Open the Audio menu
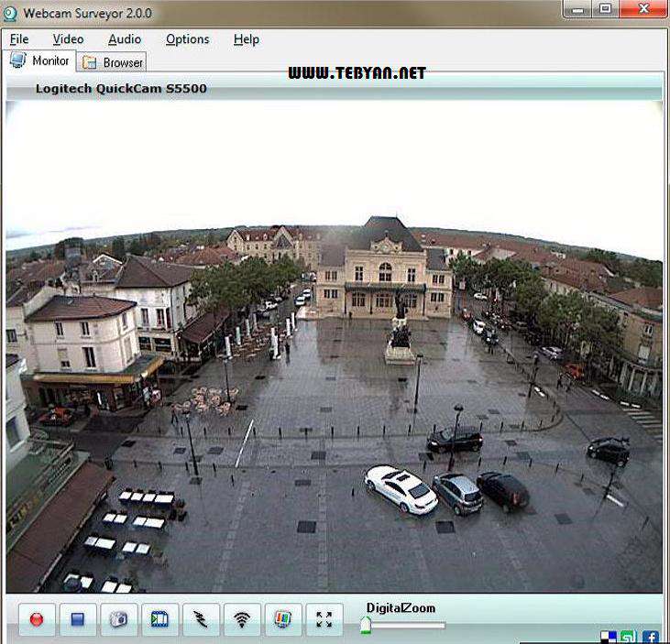Image resolution: width=670 pixels, height=644 pixels. click(x=125, y=39)
